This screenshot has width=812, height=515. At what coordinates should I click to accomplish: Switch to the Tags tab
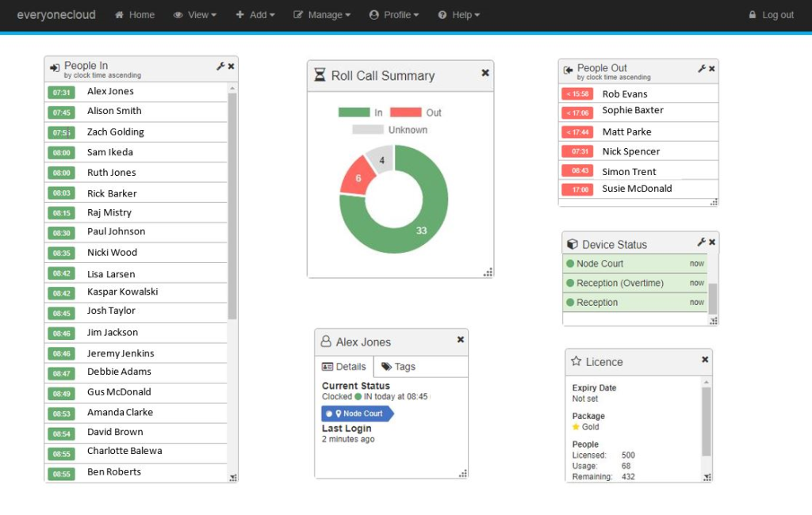[398, 367]
